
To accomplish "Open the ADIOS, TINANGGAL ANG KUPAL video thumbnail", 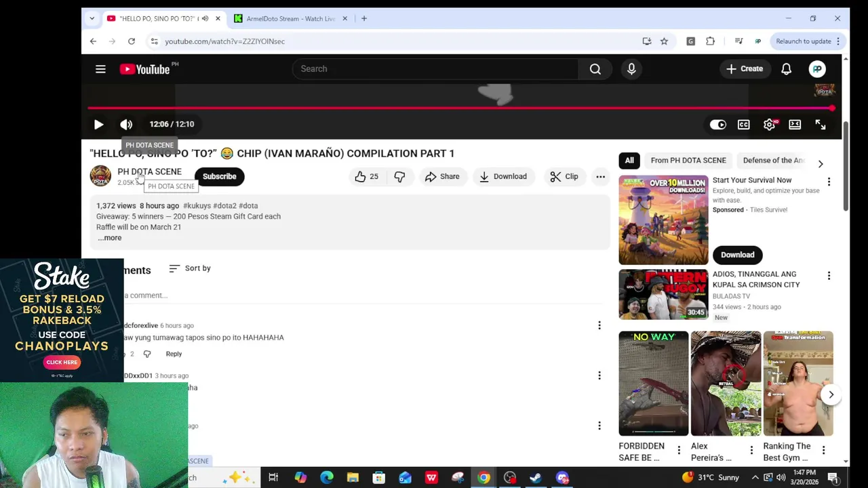I will [x=663, y=295].
